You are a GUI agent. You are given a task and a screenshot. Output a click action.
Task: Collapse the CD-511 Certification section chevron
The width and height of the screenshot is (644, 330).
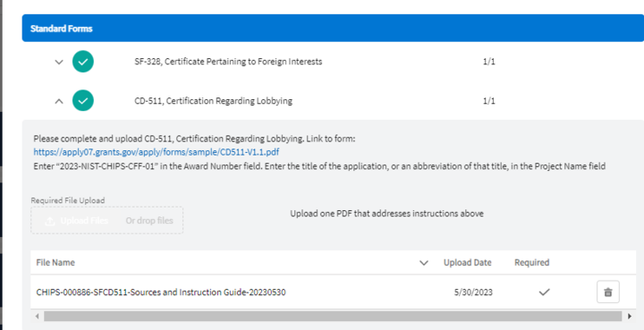point(59,101)
